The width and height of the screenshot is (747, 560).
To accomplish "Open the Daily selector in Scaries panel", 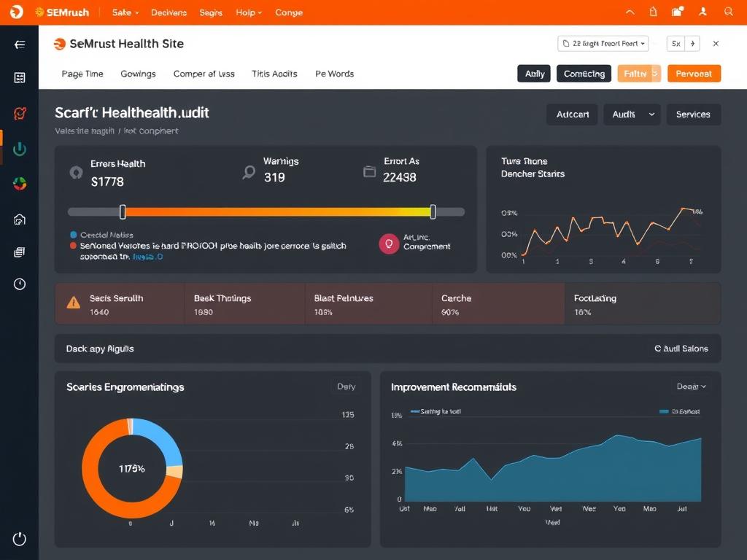I will 347,386.
